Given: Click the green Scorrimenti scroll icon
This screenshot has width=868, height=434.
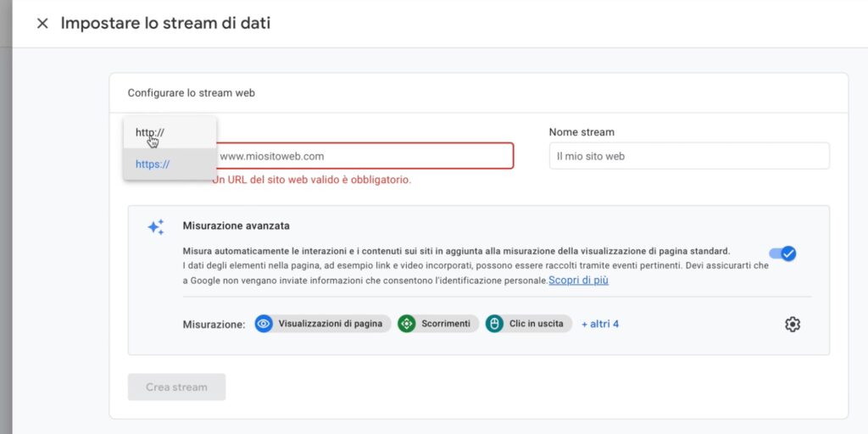Looking at the screenshot, I should coord(407,324).
